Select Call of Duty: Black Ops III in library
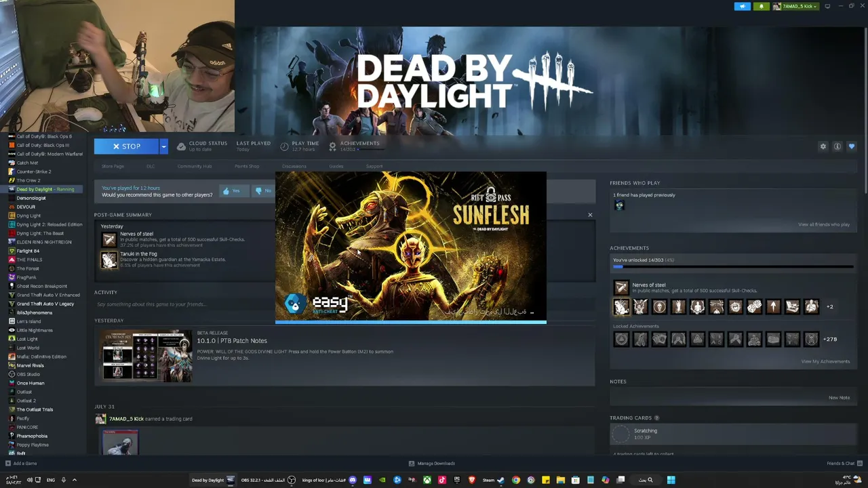The height and width of the screenshot is (488, 868). [x=43, y=145]
